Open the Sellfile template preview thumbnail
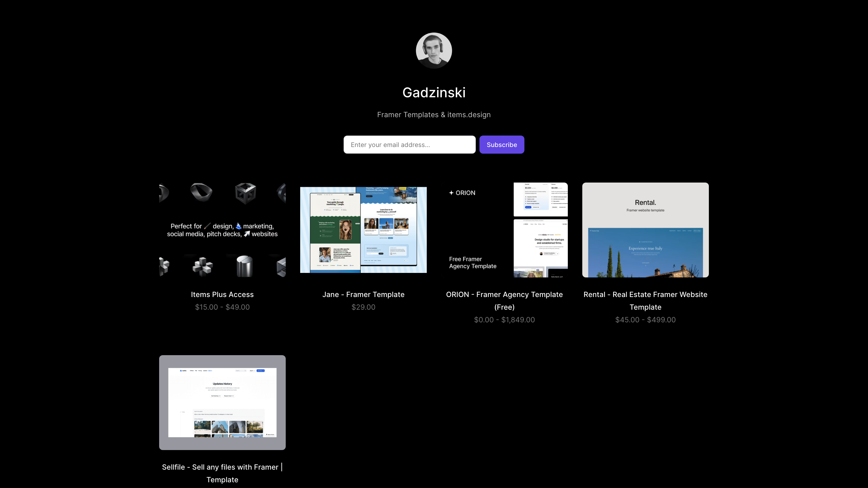Image resolution: width=868 pixels, height=488 pixels. tap(222, 402)
